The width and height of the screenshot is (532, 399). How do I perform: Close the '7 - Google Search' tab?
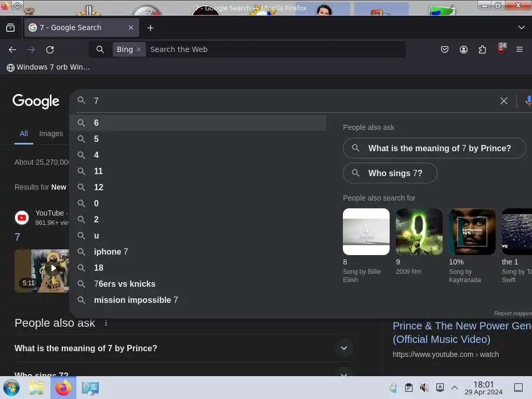pyautogui.click(x=131, y=28)
